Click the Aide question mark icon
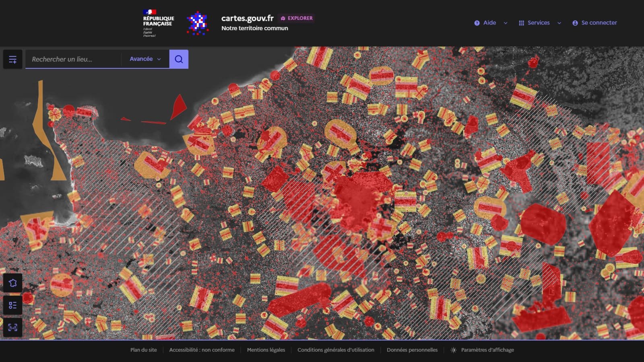644x362 pixels. 477,23
